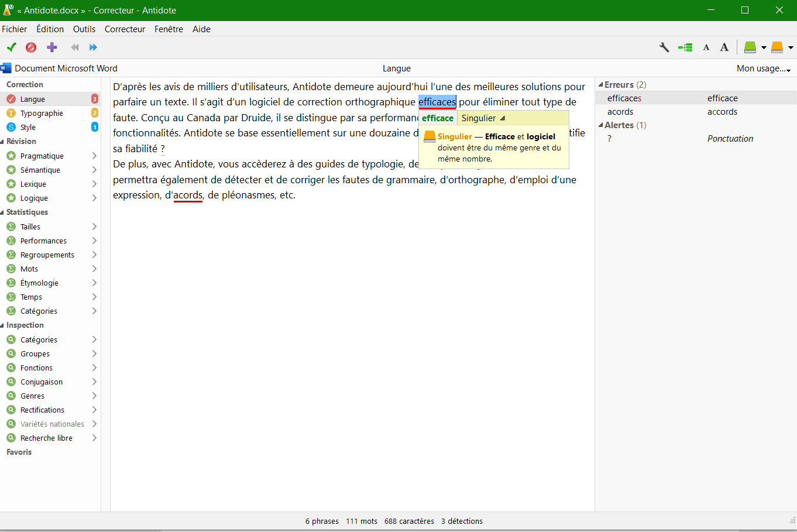Click the purple plus add-to-dictionary icon
Viewport: 797px width, 532px height.
pyautogui.click(x=52, y=47)
